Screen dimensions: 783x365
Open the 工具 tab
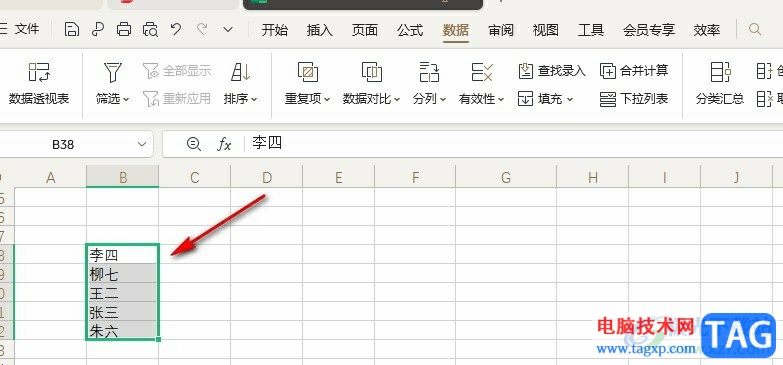point(591,30)
